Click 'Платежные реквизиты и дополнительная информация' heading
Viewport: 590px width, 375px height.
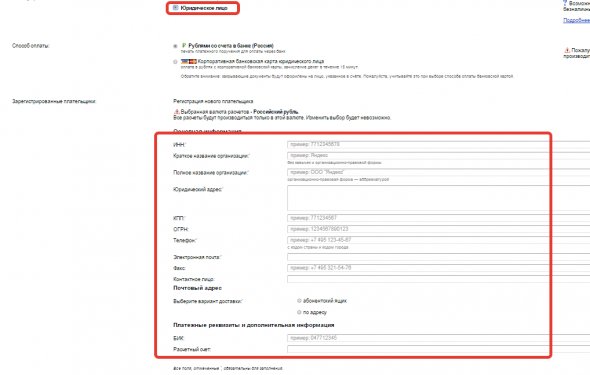coord(254,325)
